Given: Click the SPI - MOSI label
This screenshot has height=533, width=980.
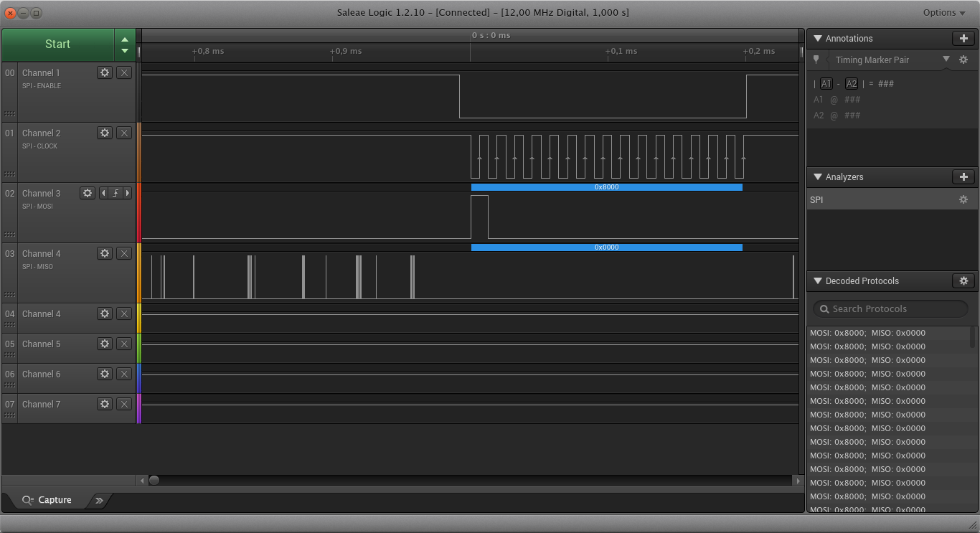Looking at the screenshot, I should (x=37, y=206).
